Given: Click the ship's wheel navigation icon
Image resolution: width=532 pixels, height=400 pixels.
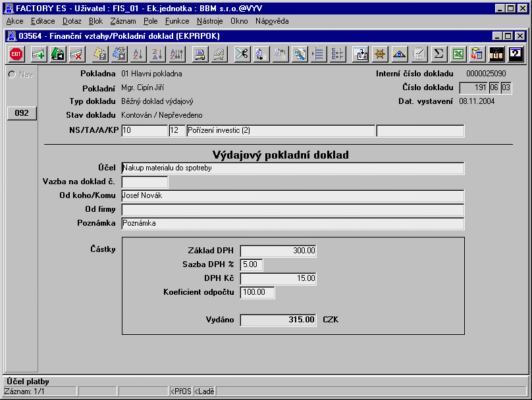Looking at the screenshot, I should point(380,54).
